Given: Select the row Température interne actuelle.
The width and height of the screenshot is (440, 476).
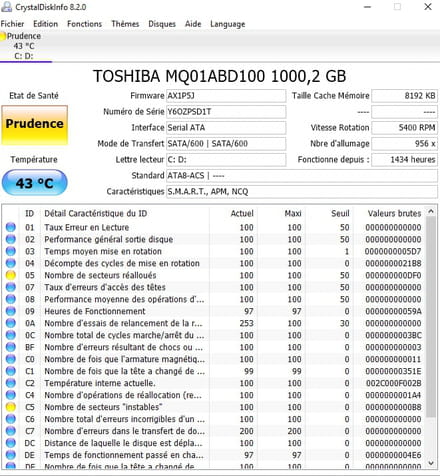Looking at the screenshot, I should [x=214, y=383].
